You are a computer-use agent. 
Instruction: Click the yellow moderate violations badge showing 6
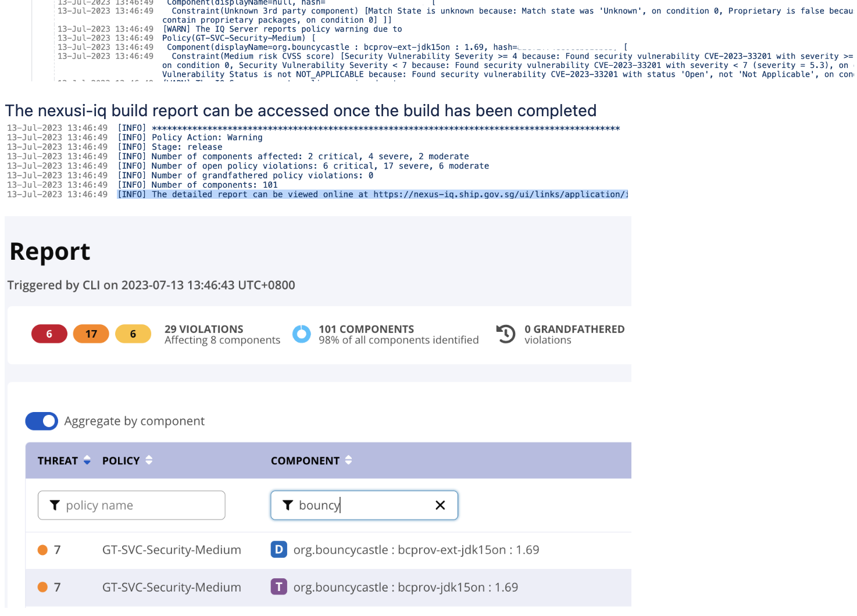133,334
